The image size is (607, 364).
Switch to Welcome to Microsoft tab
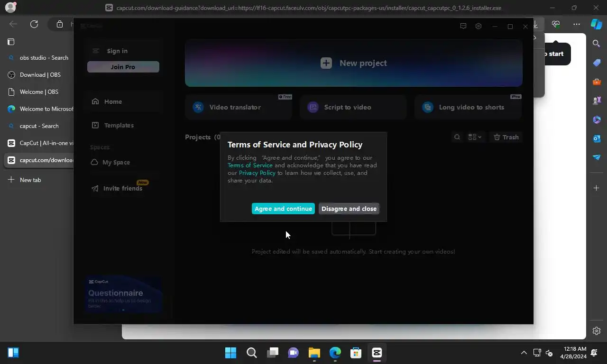click(39, 109)
